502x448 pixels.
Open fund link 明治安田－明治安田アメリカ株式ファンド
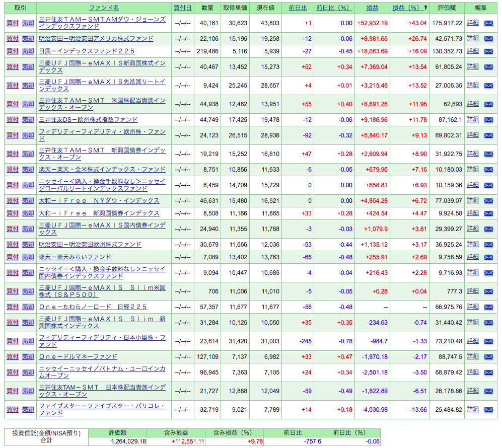coord(96,39)
